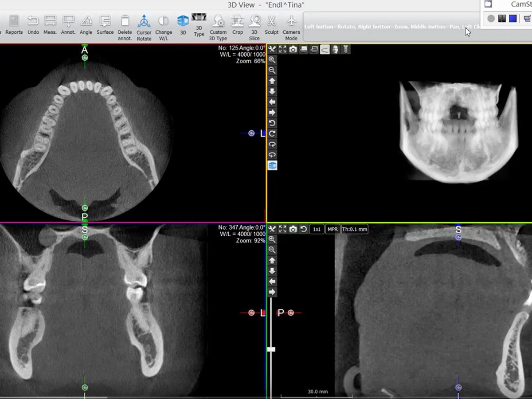
Task: Open the 1x1 layout selector
Action: (x=316, y=229)
